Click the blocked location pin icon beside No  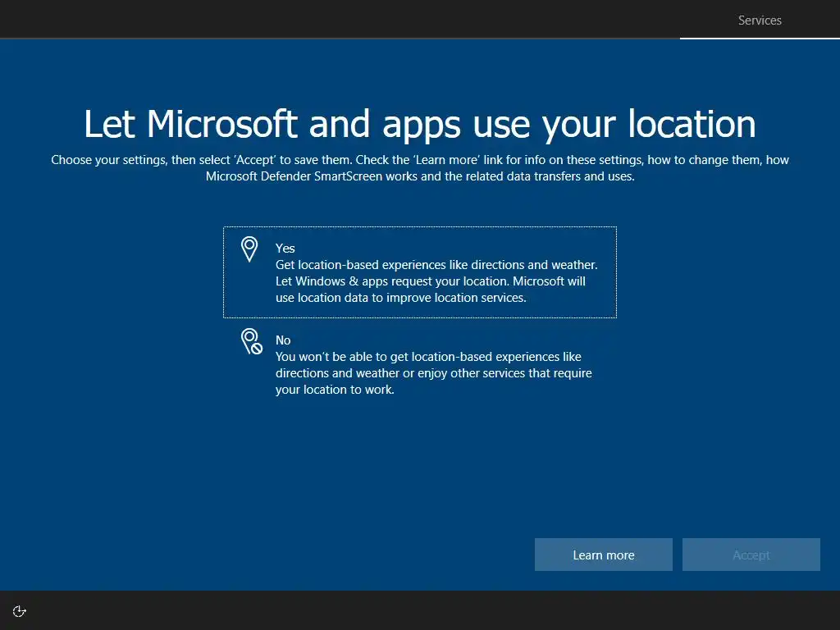coord(251,341)
